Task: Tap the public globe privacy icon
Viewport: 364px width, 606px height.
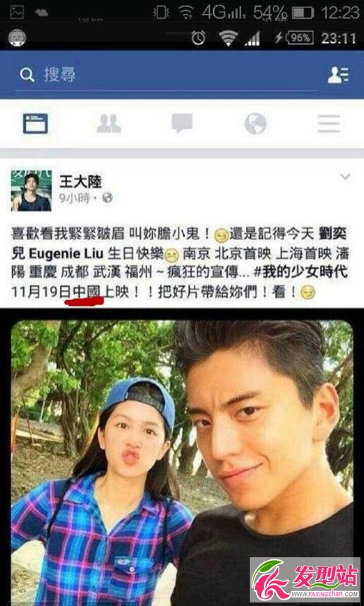Action: click(x=107, y=198)
